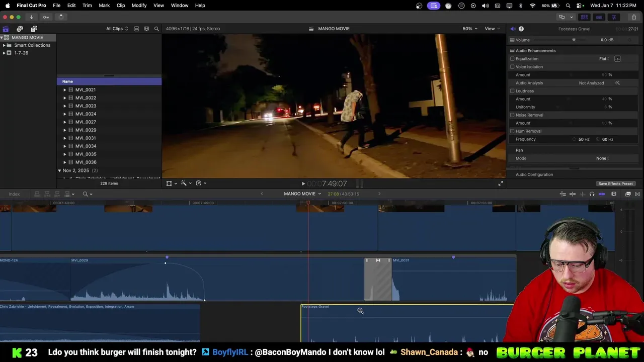Open the Import Media arrow button
Screen dimensions: 644x362
31,17
